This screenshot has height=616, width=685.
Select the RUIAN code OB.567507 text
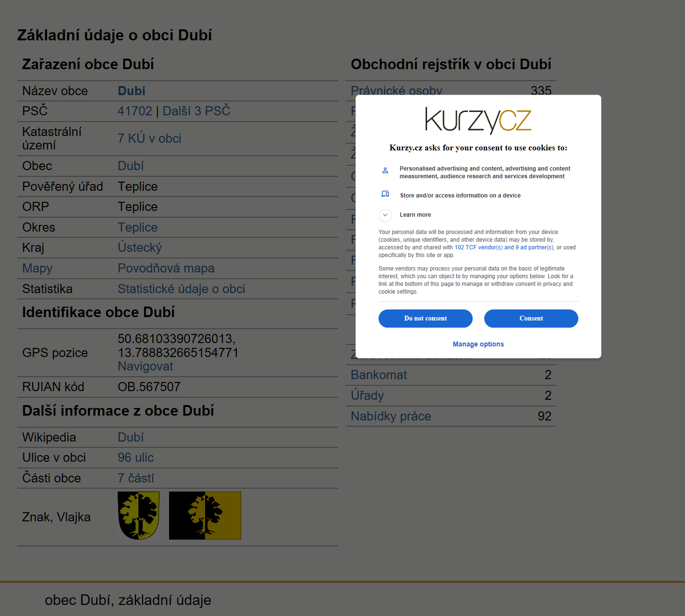[x=149, y=387]
